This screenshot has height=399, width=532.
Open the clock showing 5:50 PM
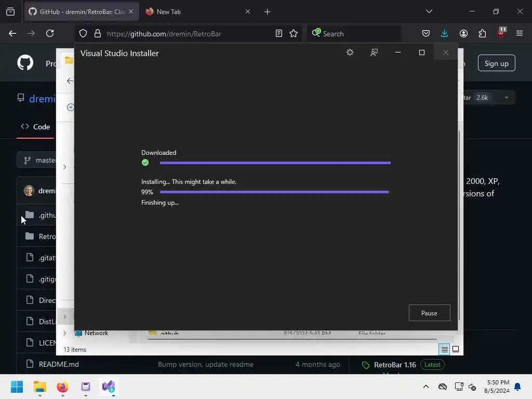point(496,387)
